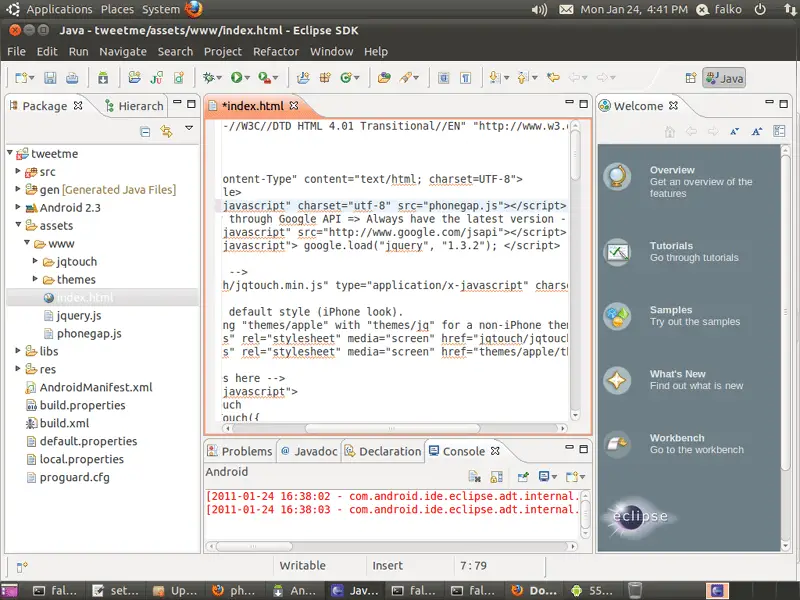800x600 pixels.
Task: Click the Print icon in the toolbar
Action: point(72,78)
